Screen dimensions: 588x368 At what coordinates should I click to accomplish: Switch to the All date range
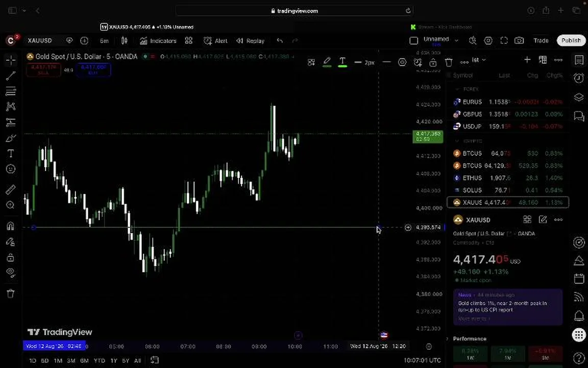pos(137,360)
